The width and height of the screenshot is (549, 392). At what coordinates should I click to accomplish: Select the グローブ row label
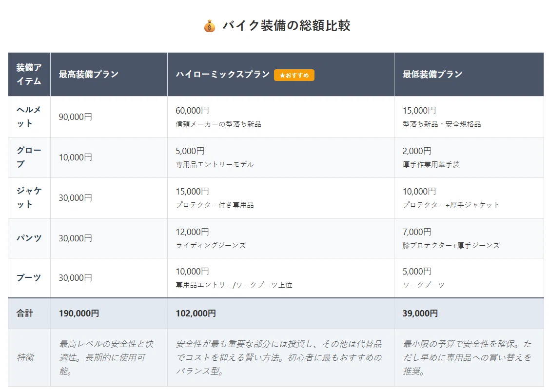pos(29,157)
